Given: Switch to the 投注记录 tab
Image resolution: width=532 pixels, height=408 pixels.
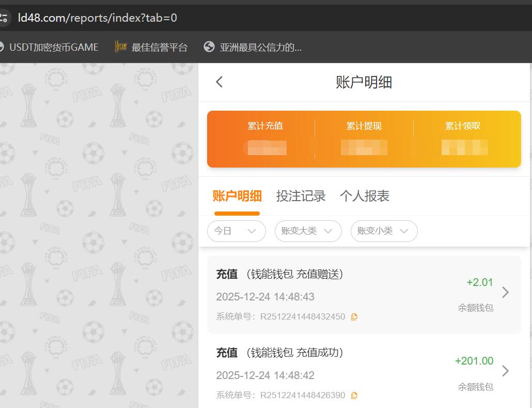Looking at the screenshot, I should click(x=301, y=196).
